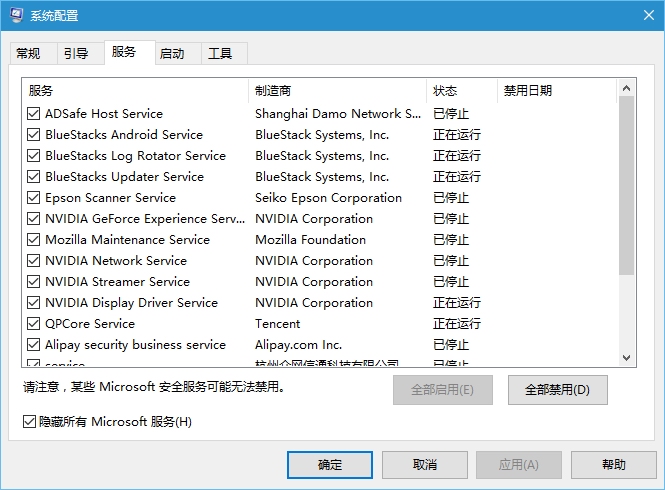Toggle BlueStacks Android Service checkbox
665x490 pixels.
(x=34, y=134)
